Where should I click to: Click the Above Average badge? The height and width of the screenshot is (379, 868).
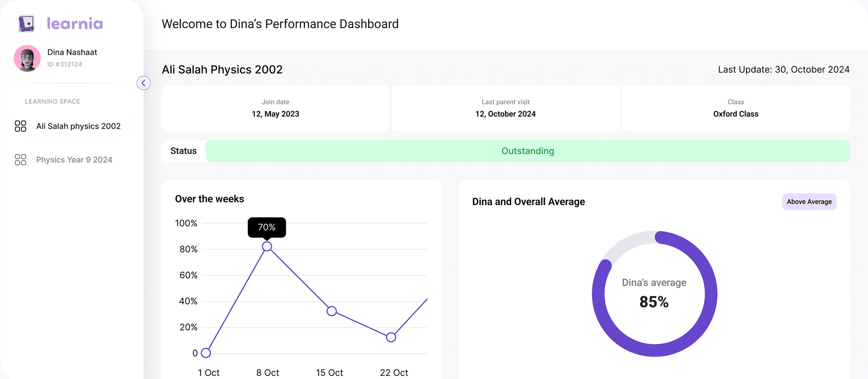coord(809,202)
